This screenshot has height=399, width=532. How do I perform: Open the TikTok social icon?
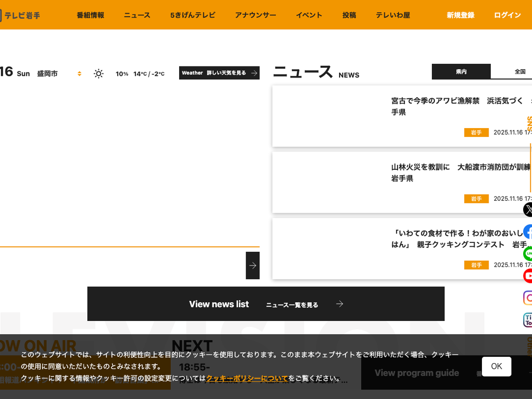click(x=528, y=320)
